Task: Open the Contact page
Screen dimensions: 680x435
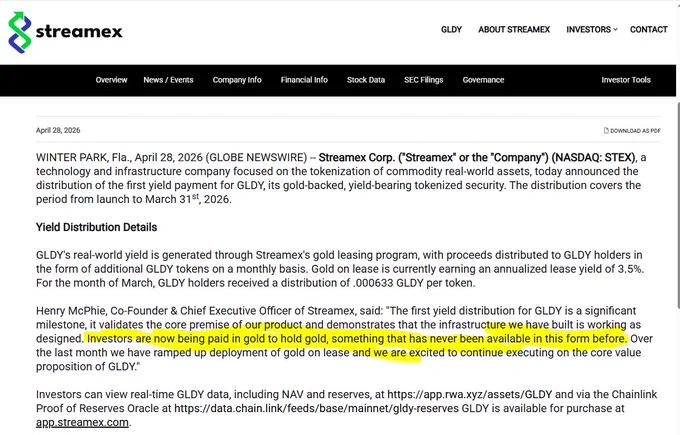Action: coord(648,29)
